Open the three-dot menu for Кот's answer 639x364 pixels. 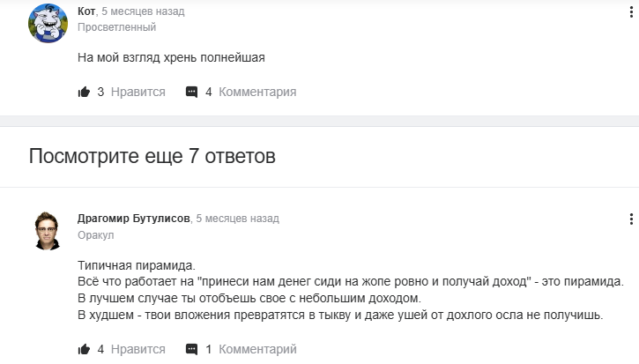[631, 12]
